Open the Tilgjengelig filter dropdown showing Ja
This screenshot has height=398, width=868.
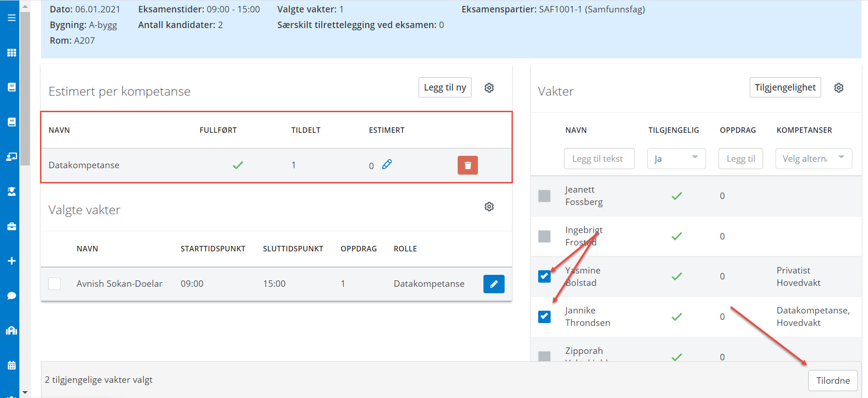pos(676,159)
